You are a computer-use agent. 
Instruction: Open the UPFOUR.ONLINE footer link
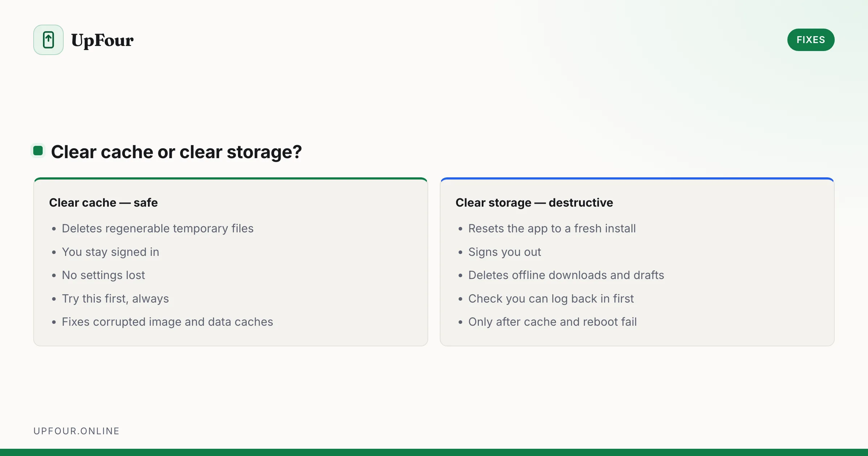click(x=76, y=431)
